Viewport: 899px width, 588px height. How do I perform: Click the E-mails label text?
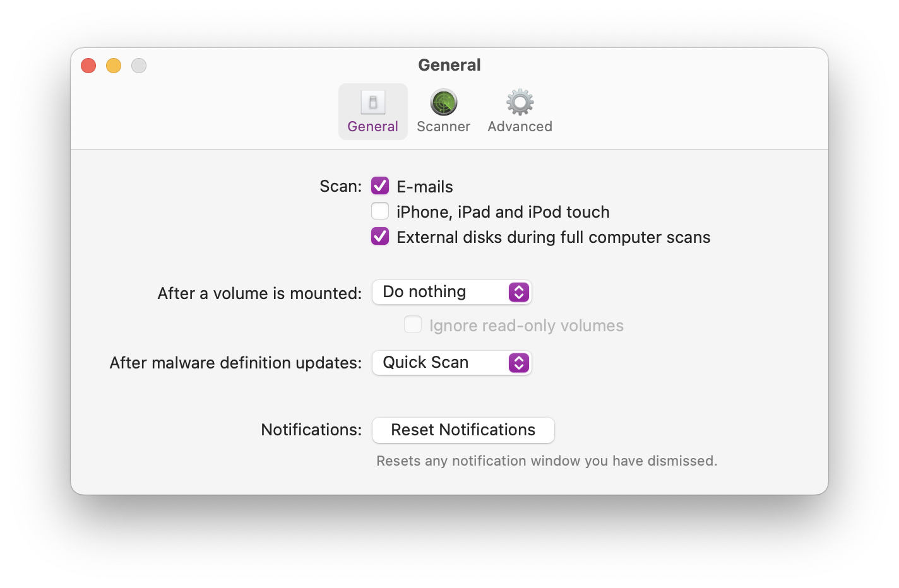425,187
